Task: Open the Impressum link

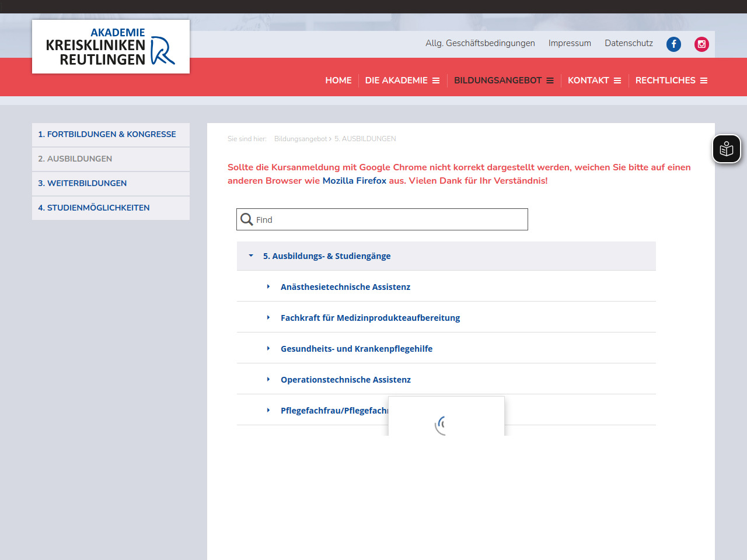Action: click(x=570, y=43)
